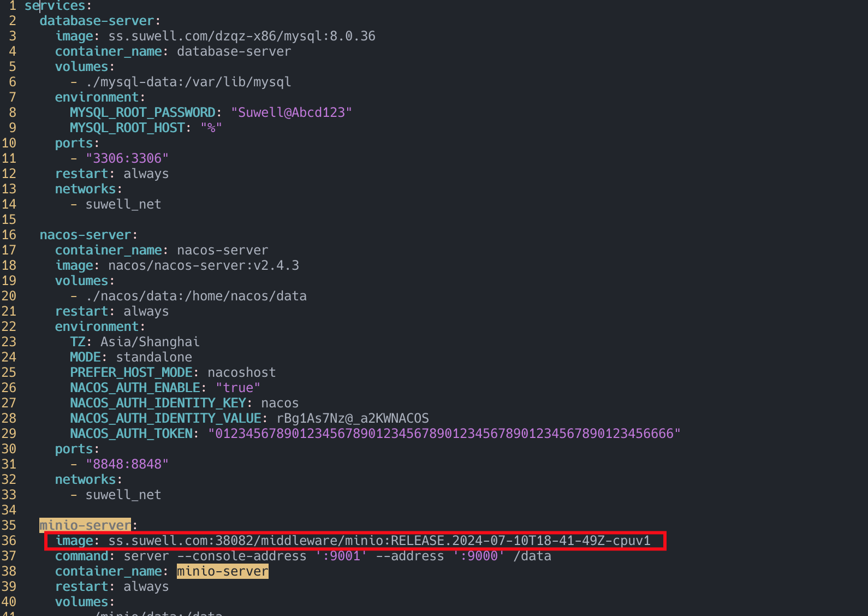Viewport: 868px width, 616px height.
Task: Click the "volumes:" key on line 19
Action: (85, 281)
